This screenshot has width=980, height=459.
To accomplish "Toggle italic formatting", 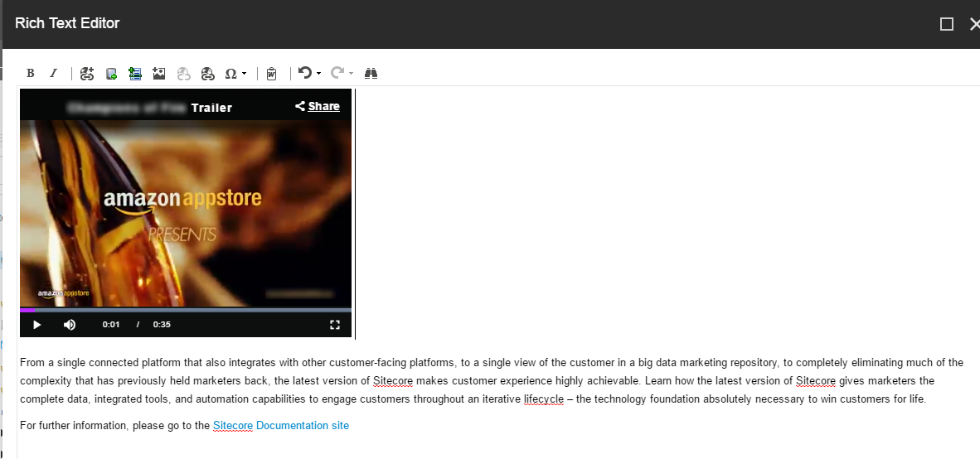I will click(x=54, y=74).
